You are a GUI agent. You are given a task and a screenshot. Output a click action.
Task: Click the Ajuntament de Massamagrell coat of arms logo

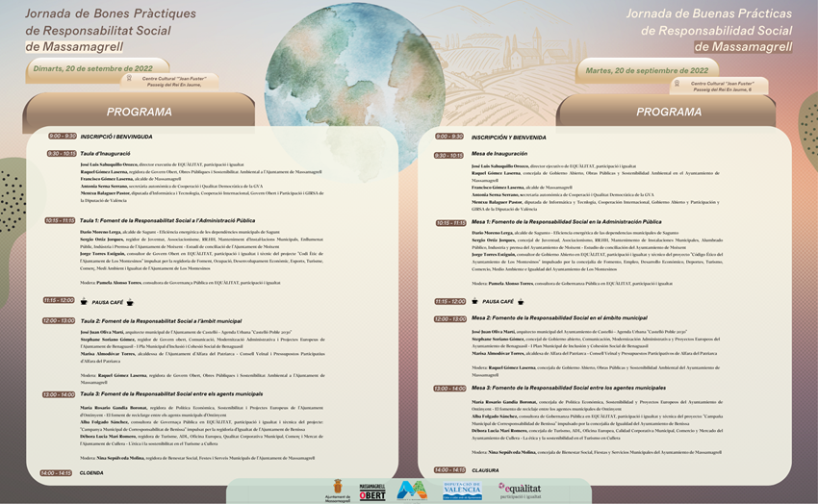click(x=338, y=488)
